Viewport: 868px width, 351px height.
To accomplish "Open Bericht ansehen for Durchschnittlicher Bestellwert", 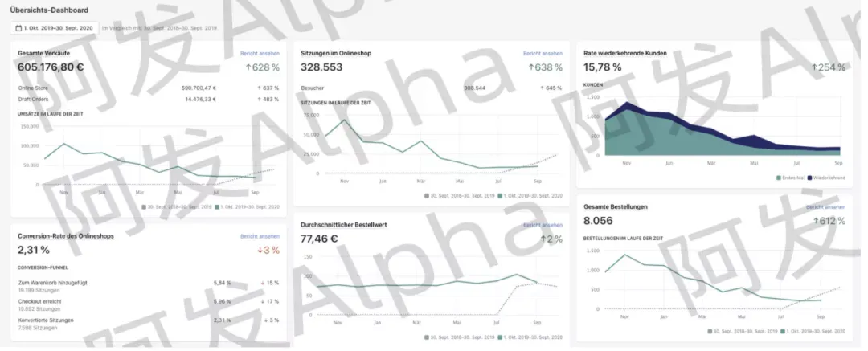I will pos(542,226).
